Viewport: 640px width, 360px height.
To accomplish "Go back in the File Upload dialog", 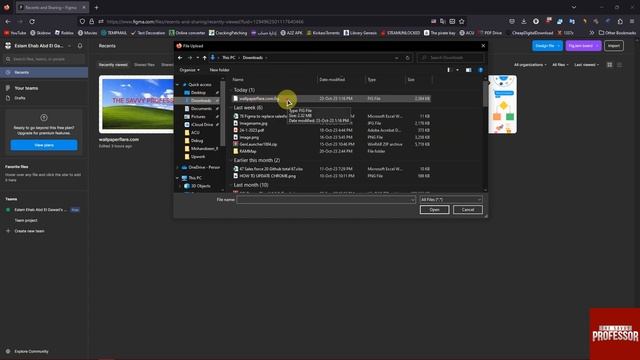I will click(x=180, y=58).
